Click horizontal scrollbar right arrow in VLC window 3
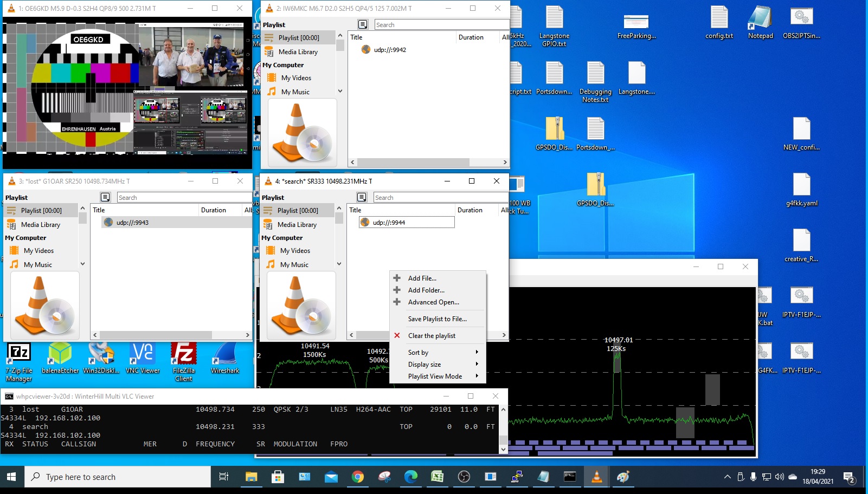This screenshot has width=868, height=494. (x=248, y=335)
